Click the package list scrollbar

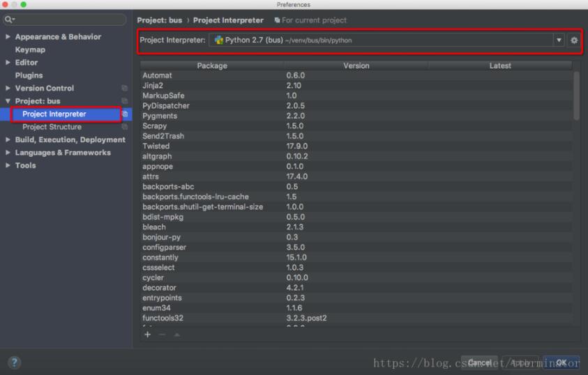pyautogui.click(x=576, y=96)
